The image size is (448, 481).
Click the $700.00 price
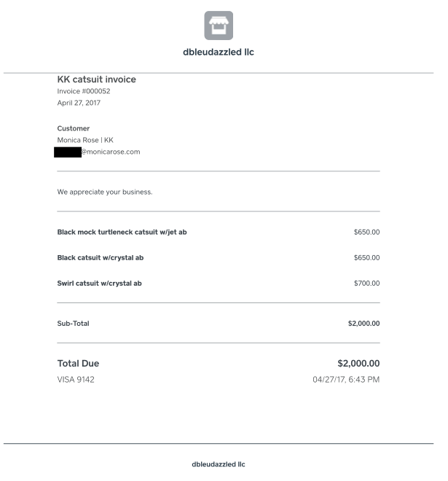[x=366, y=283]
